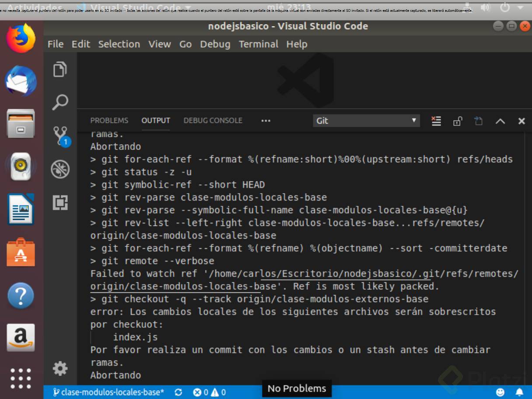Open the Extensions view in activity bar

coord(60,202)
